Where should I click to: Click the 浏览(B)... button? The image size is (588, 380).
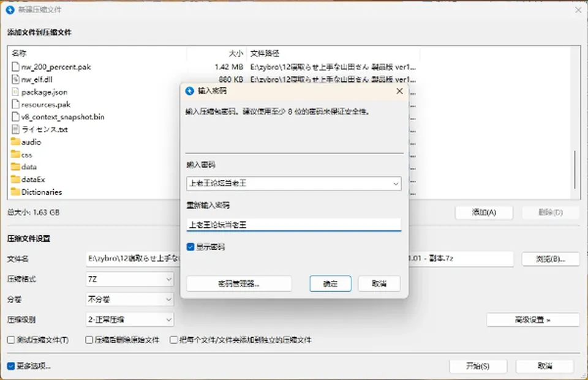point(551,259)
